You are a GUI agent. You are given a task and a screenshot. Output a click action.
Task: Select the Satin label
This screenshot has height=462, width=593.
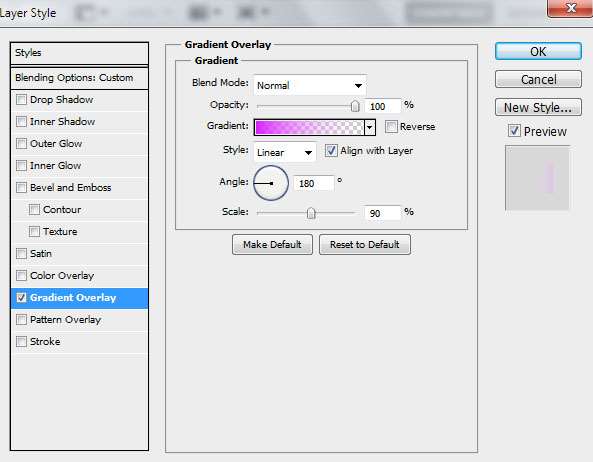[x=41, y=253]
